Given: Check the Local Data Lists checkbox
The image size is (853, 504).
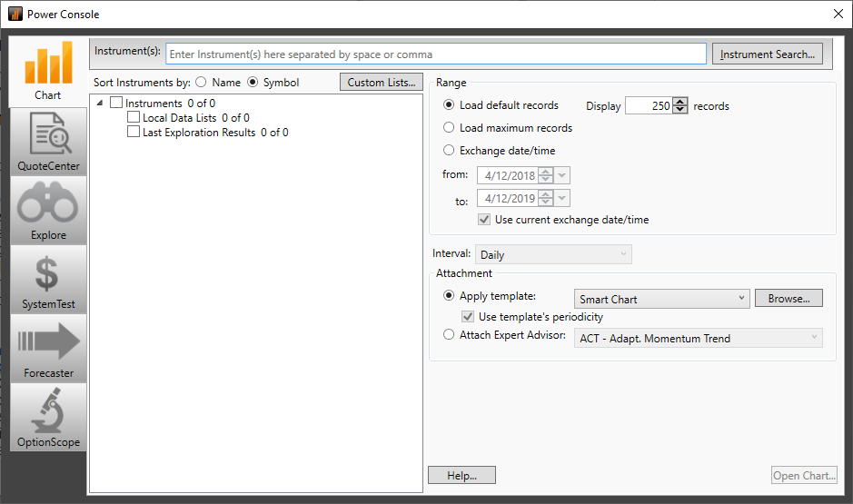Looking at the screenshot, I should click(x=134, y=117).
